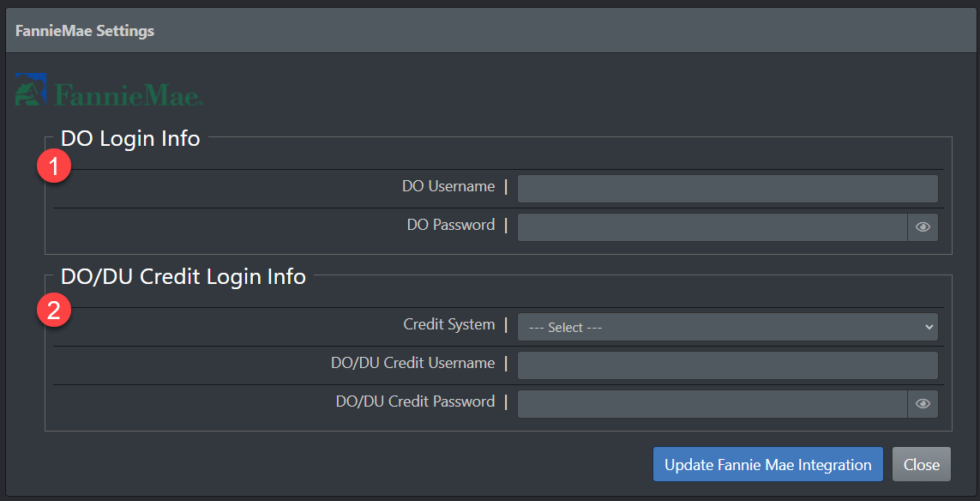Click the DO Password label text
Image resolution: width=980 pixels, height=501 pixels.
click(x=450, y=225)
